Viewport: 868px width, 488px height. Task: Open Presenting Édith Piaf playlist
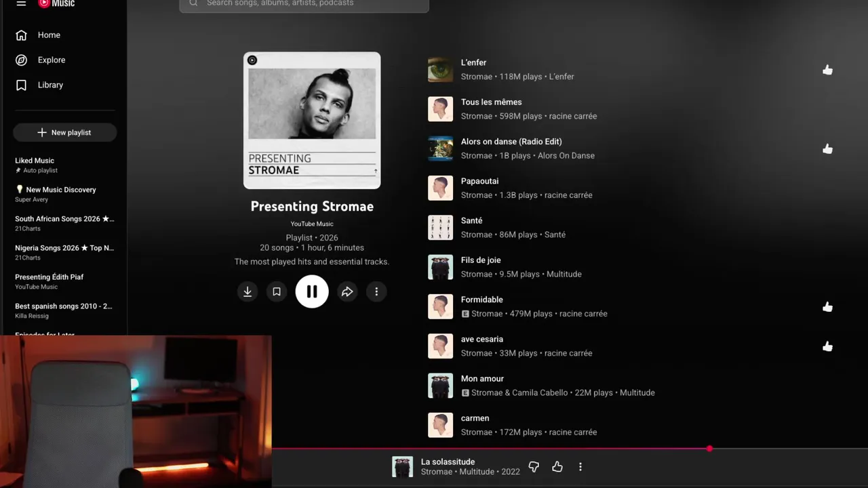(x=64, y=282)
